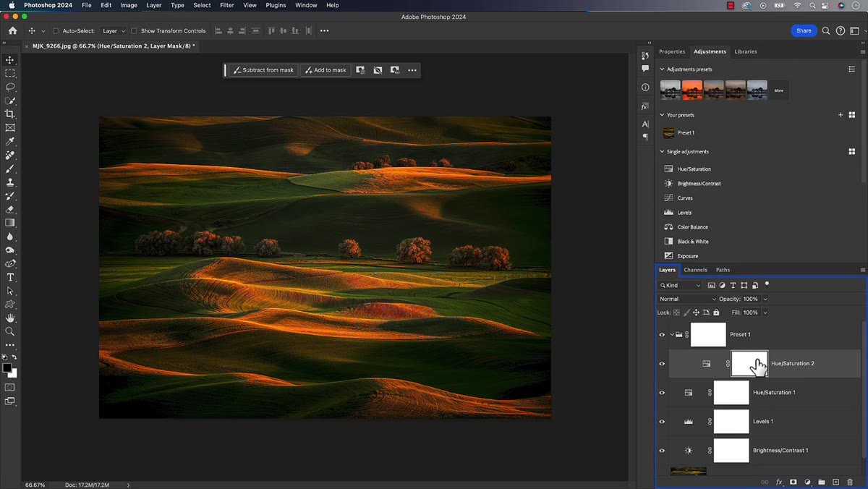The image size is (868, 489).
Task: Select the Frame tool
Action: (10, 128)
